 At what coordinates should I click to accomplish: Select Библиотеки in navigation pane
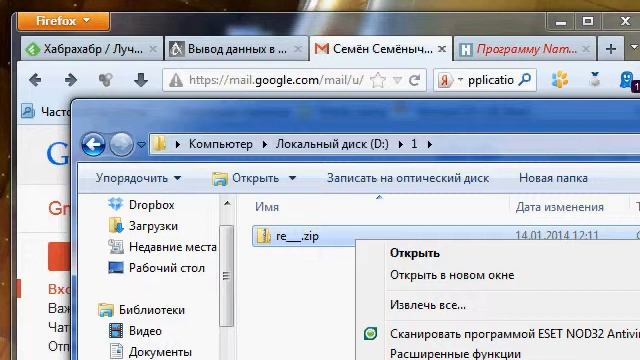click(142, 310)
